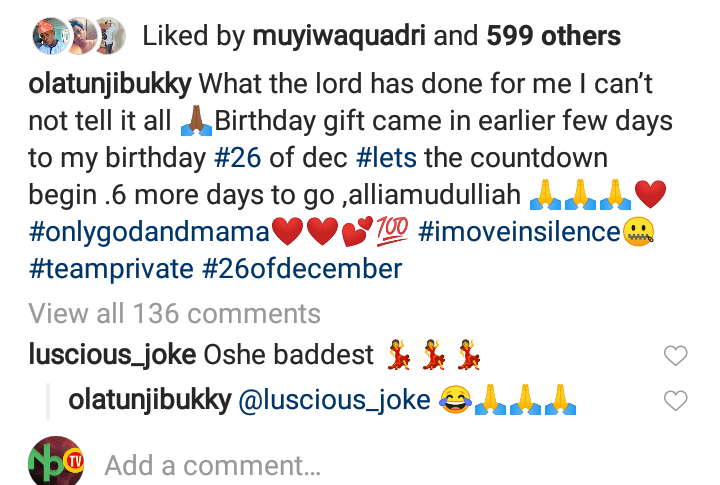
Task: Open luscious_joke's profile from comment
Action: (x=112, y=355)
